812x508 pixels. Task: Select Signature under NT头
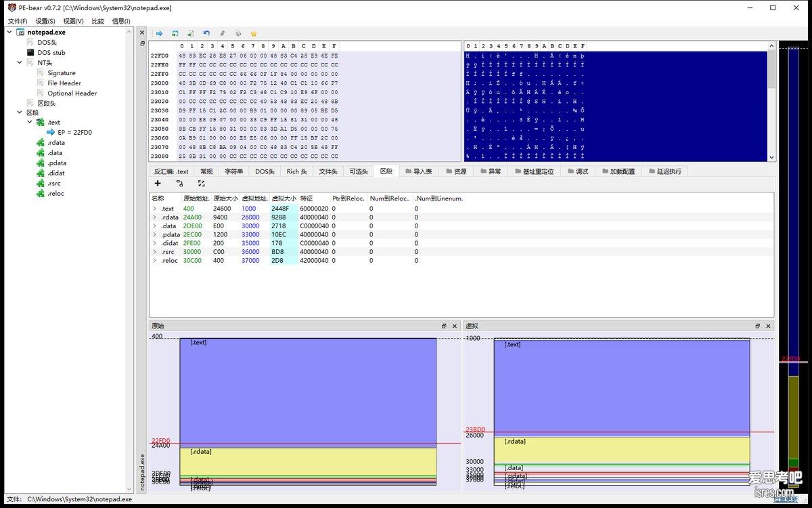click(x=62, y=73)
